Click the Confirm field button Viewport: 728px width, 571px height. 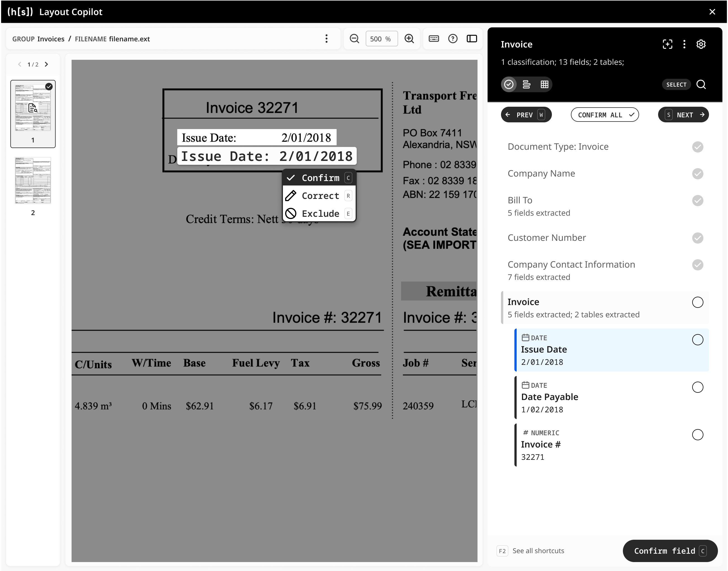pyautogui.click(x=670, y=551)
